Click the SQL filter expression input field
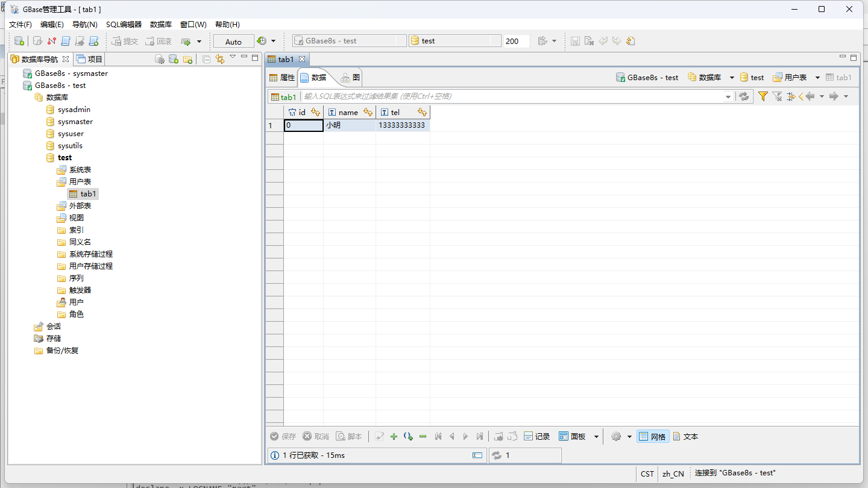This screenshot has height=488, width=868. pyautogui.click(x=512, y=96)
